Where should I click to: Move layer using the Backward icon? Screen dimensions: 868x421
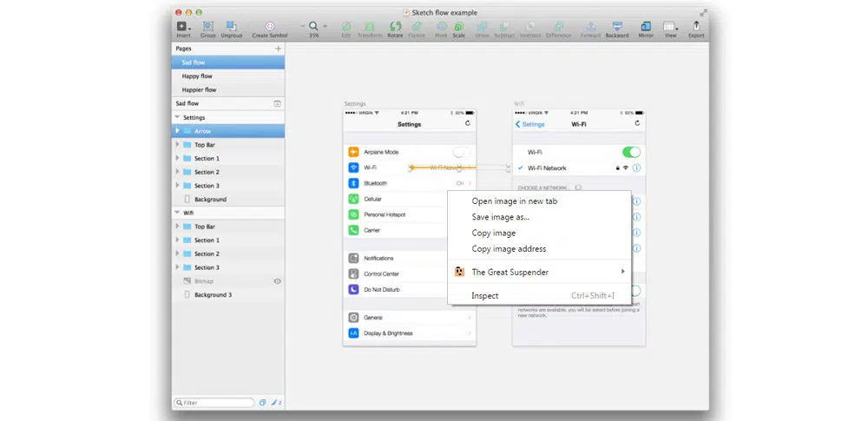[617, 27]
